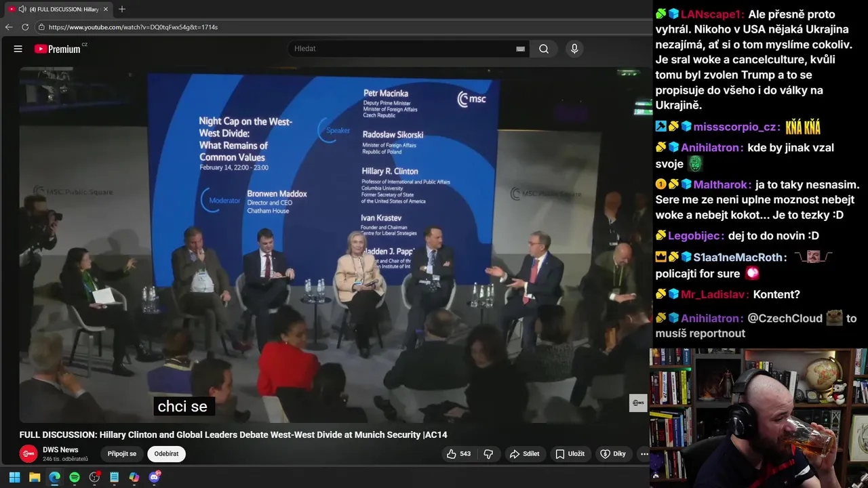Select the YouTube URL in address bar

point(133,27)
